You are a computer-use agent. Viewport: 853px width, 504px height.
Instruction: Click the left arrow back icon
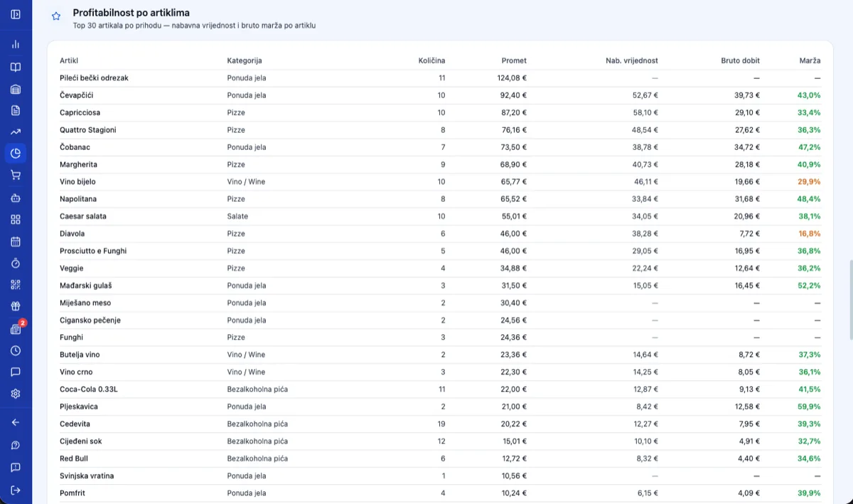pos(16,422)
